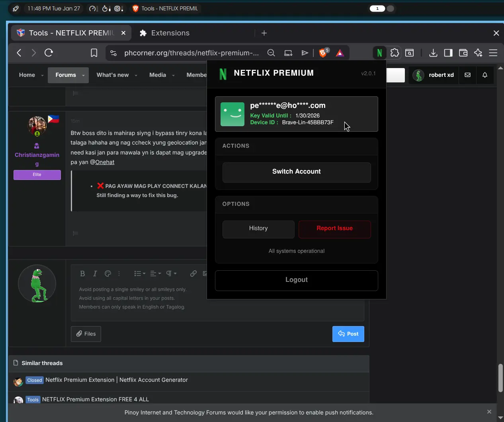Open the History option in extension popup
This screenshot has width=504, height=422.
coord(258,229)
